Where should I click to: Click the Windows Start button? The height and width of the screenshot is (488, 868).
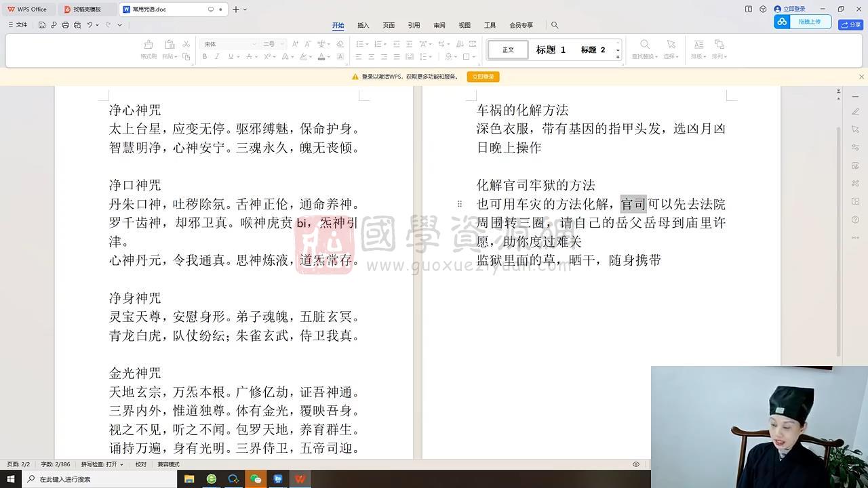[x=11, y=479]
